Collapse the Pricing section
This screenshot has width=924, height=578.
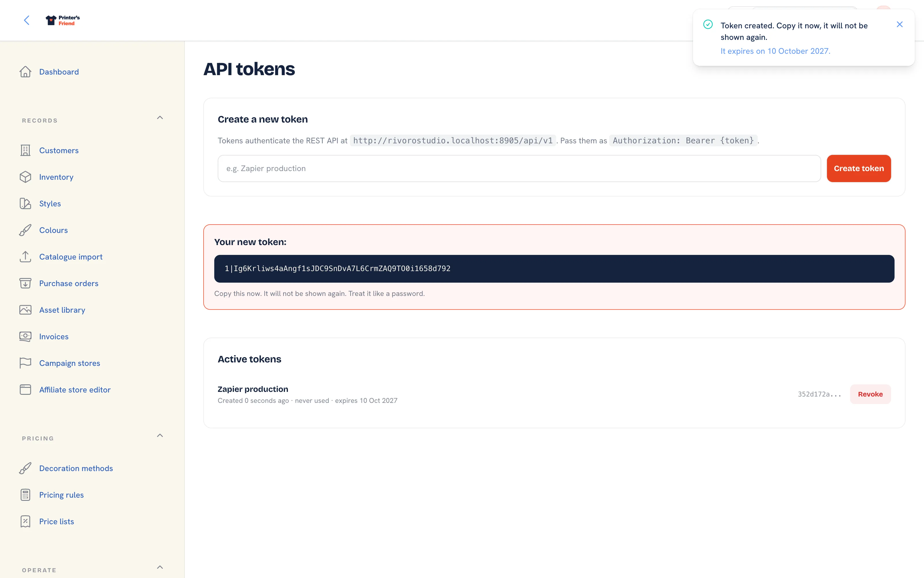tap(160, 436)
